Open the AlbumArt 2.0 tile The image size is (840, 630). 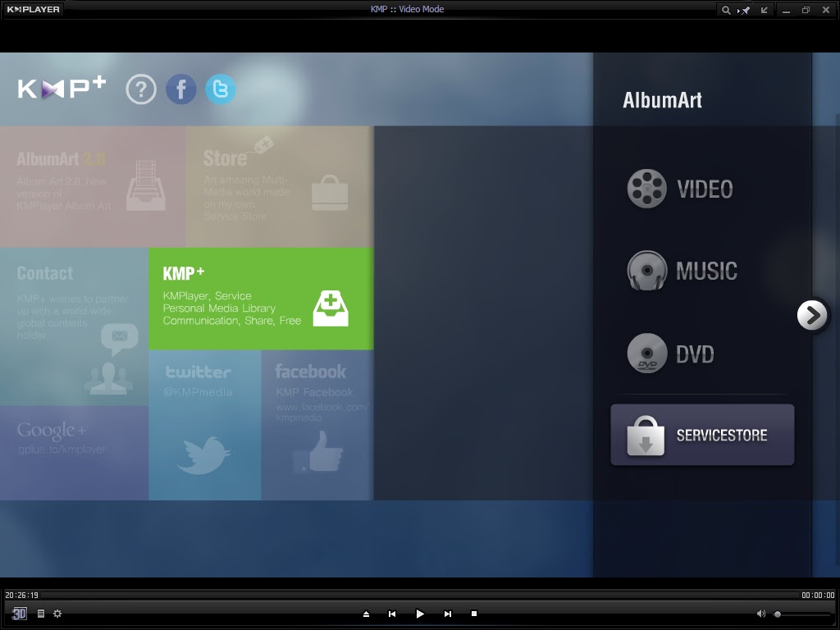point(93,186)
